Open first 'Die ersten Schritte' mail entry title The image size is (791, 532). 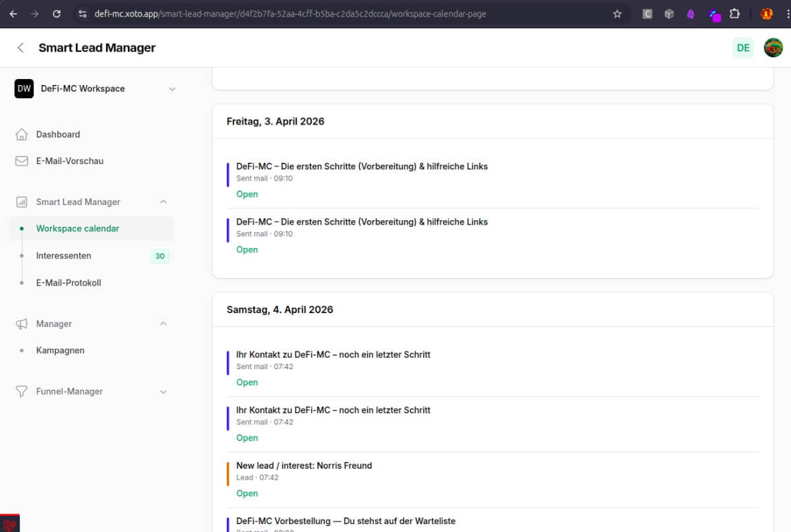(x=362, y=166)
